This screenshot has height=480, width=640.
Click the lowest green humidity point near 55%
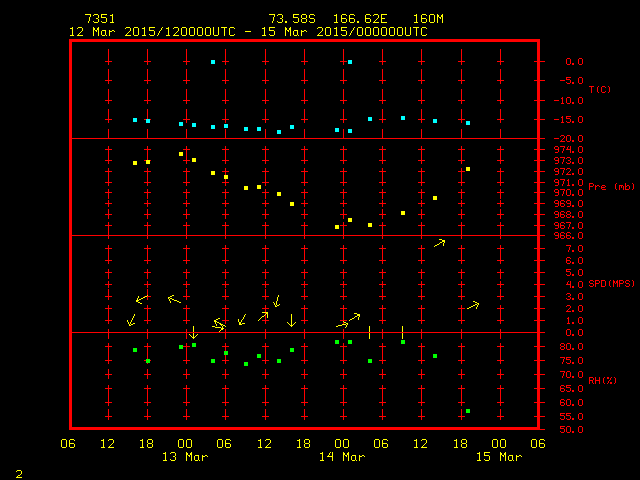(x=468, y=411)
